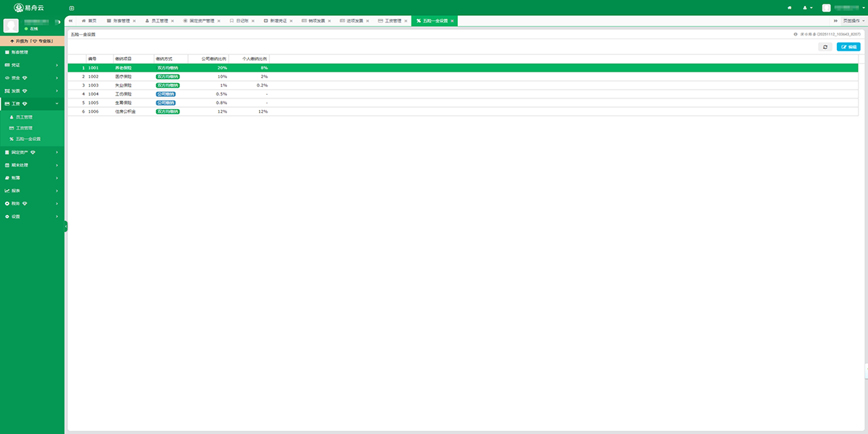Switch to the 首页 tab
Viewport: 868px width, 434px height.
(x=88, y=21)
